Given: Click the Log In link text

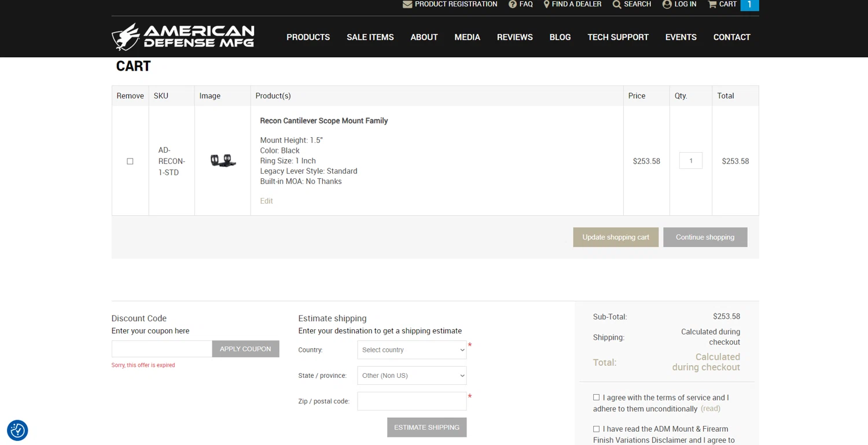Looking at the screenshot, I should click(x=685, y=4).
